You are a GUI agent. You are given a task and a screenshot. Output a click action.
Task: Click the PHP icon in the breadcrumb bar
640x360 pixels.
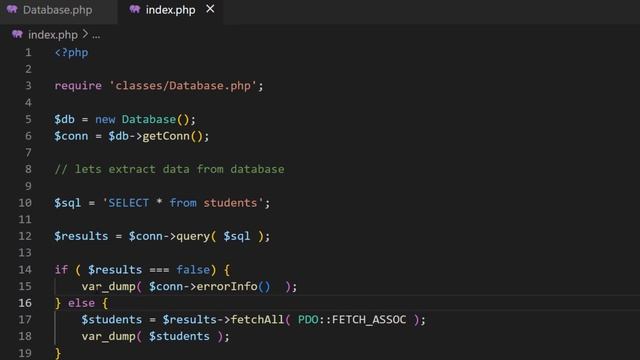(17, 34)
